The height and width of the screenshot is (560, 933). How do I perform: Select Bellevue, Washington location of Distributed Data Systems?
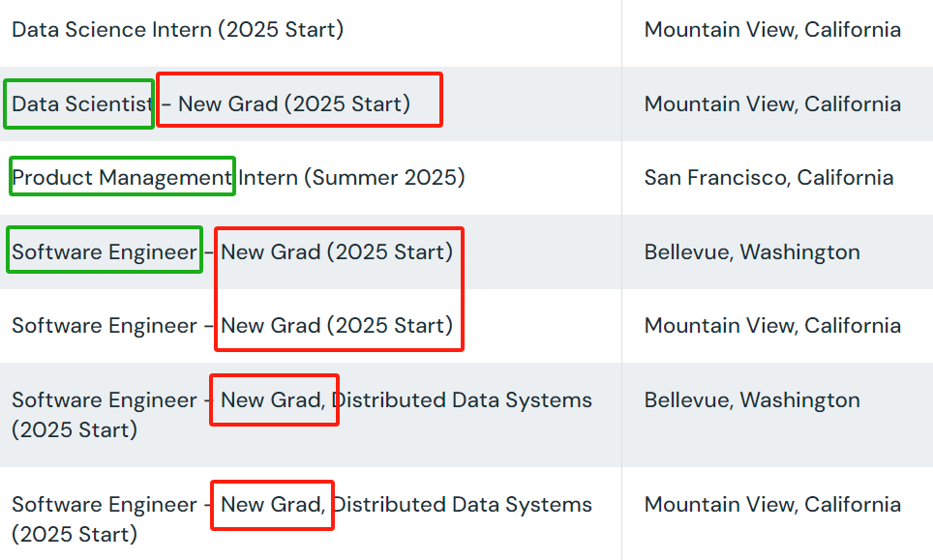752,400
